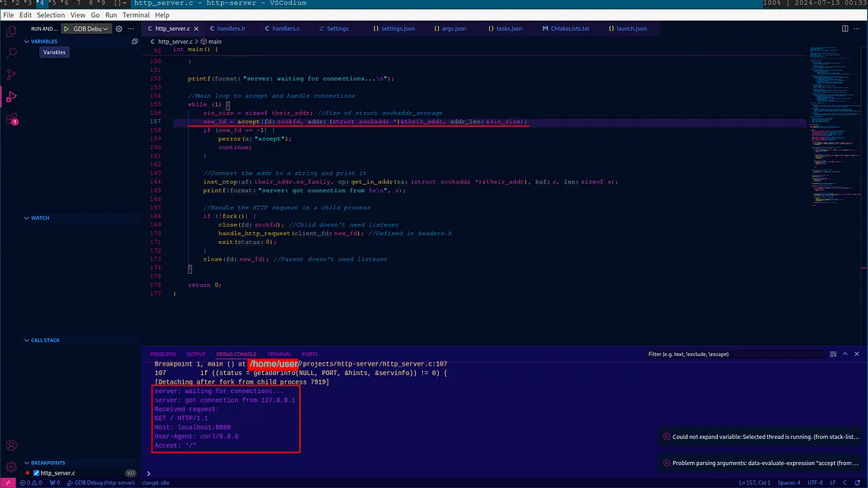This screenshot has width=868, height=488.
Task: Maximize the bottom panel size
Action: click(845, 354)
